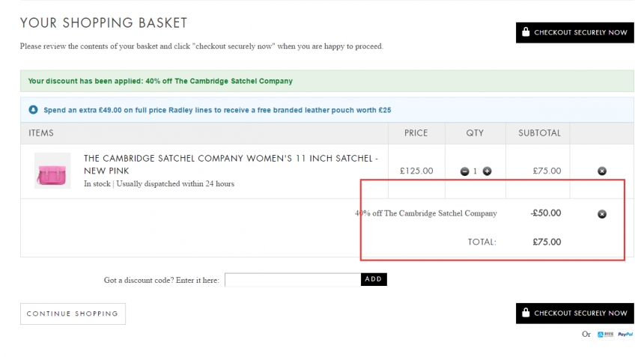Click the bell icon in Radley offer banner
Viewport: 644px width, 357px height.
tap(33, 109)
